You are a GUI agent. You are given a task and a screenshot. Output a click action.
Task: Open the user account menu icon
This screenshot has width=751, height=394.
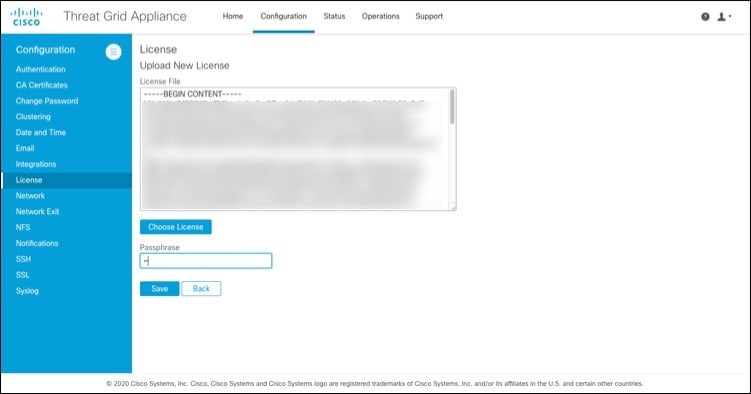tap(724, 17)
